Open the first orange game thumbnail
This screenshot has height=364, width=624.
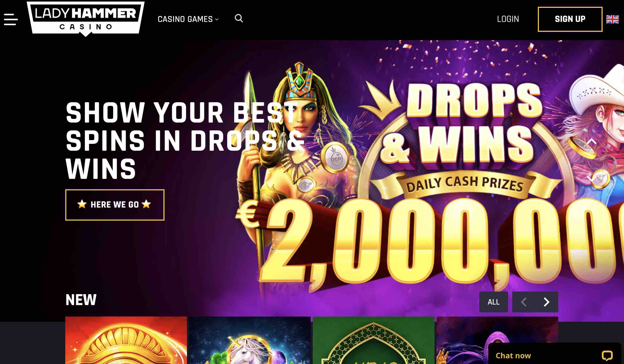(126, 340)
